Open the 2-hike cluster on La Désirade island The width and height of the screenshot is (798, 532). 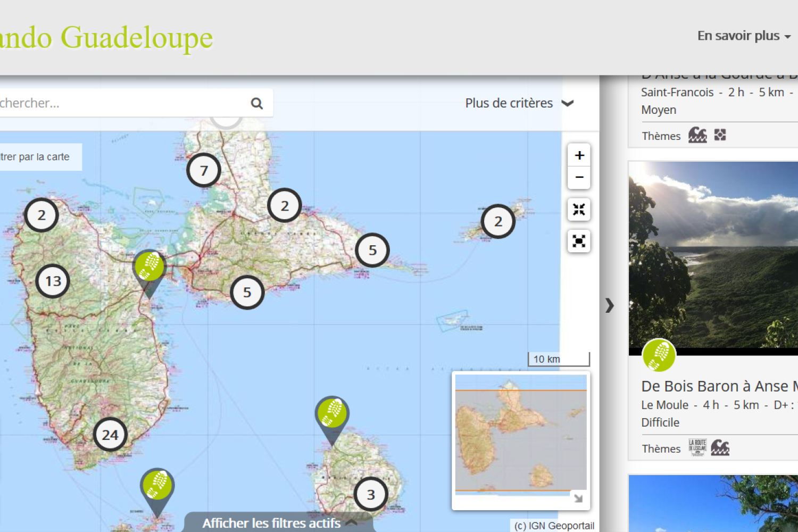point(498,221)
